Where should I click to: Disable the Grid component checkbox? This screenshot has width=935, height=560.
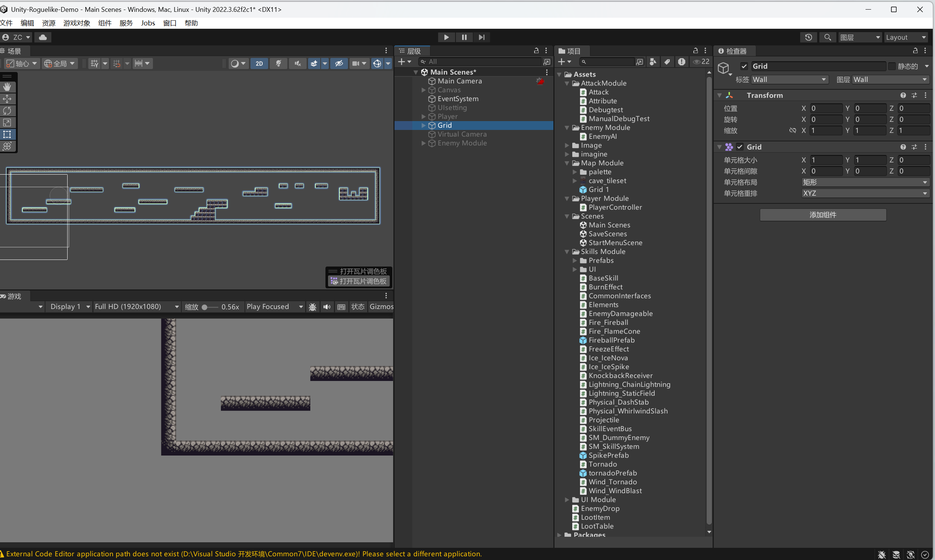click(x=740, y=147)
